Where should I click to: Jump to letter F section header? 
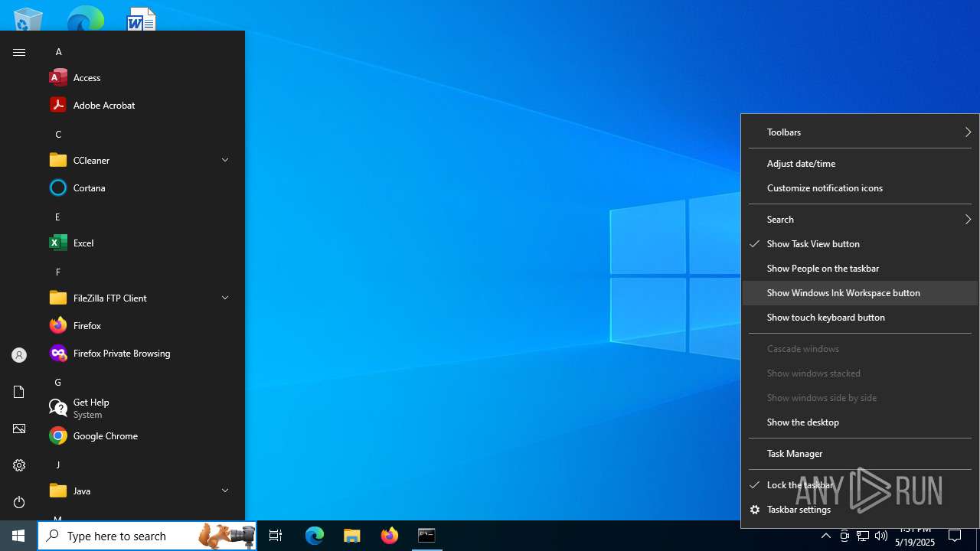click(58, 272)
